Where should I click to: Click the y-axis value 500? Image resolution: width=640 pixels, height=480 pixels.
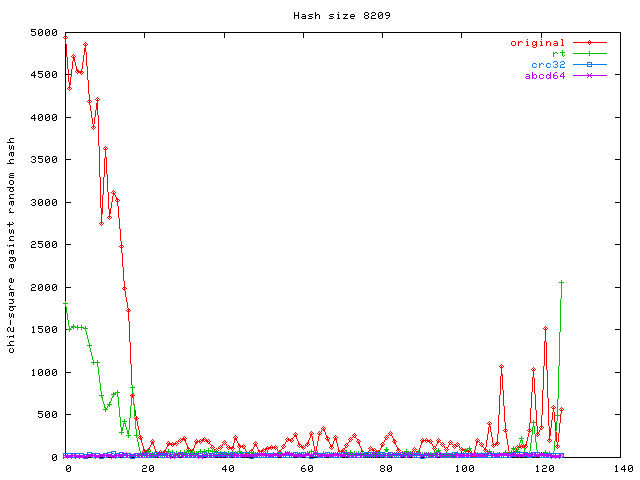coord(47,414)
